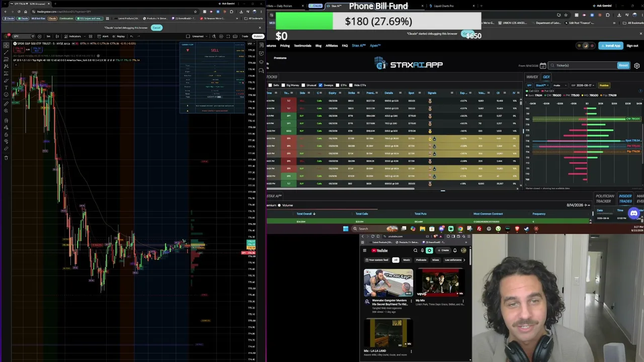The width and height of the screenshot is (644, 362).
Task: Click the Publish button in TradingView
Action: (x=258, y=36)
